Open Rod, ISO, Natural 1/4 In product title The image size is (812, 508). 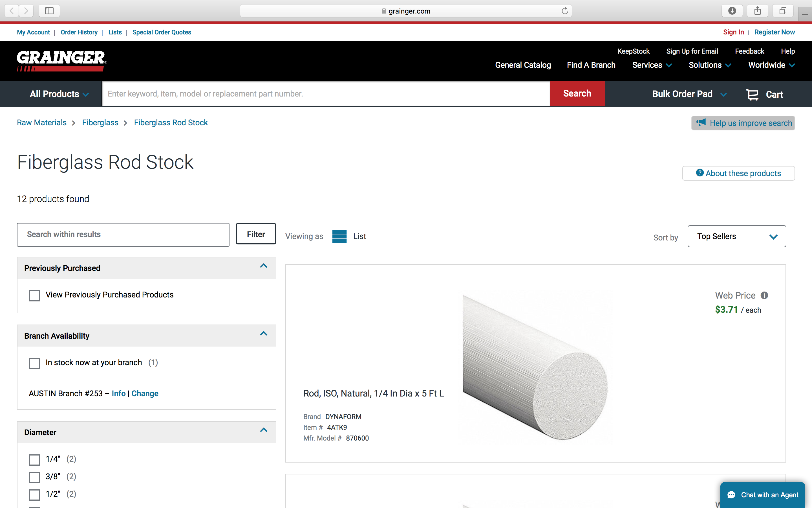coord(374,393)
